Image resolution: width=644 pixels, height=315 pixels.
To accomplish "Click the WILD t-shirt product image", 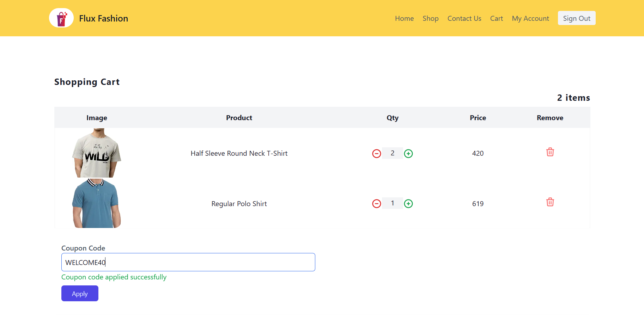I will (x=97, y=153).
